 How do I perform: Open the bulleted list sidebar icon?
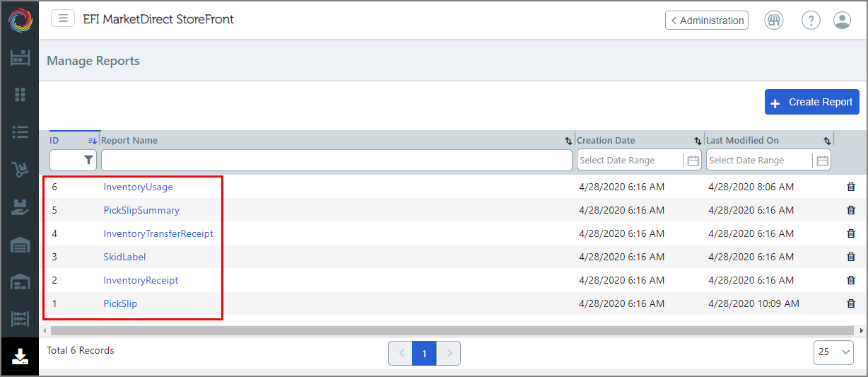20,132
